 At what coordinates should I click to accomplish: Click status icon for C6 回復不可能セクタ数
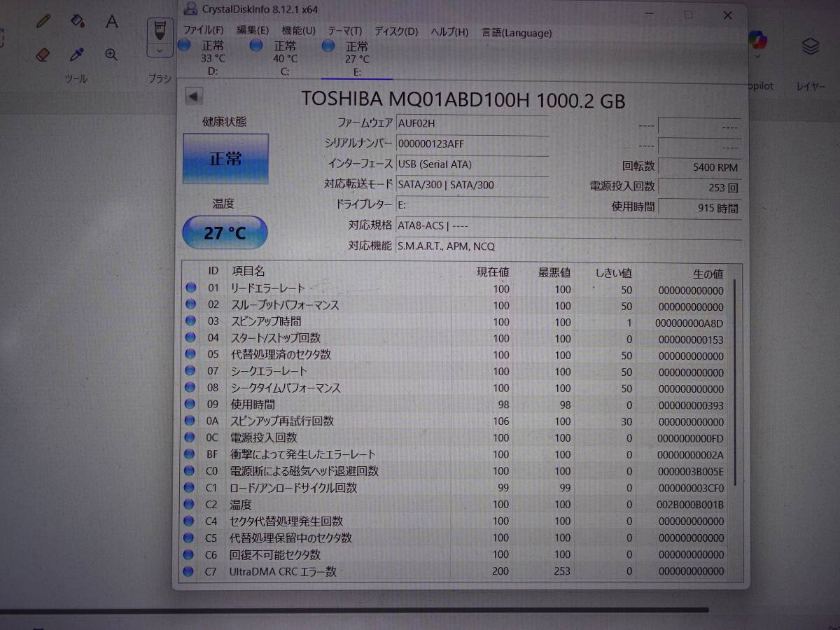pos(188,554)
